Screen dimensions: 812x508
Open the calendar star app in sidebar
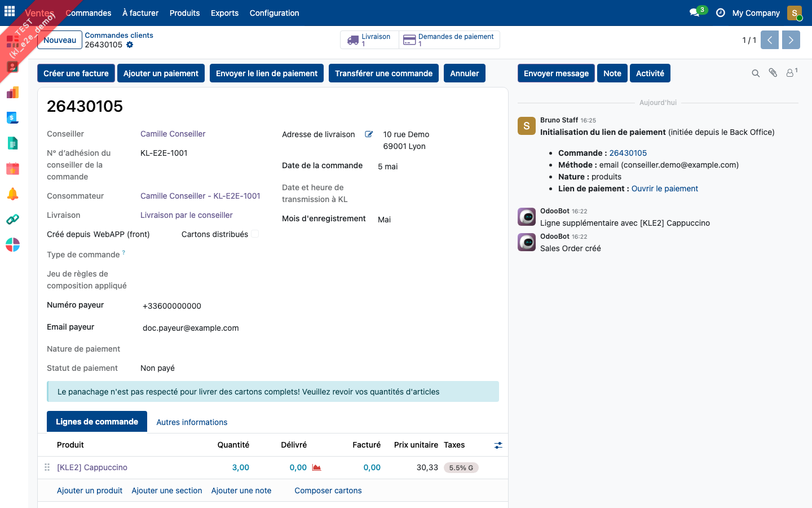pyautogui.click(x=12, y=169)
